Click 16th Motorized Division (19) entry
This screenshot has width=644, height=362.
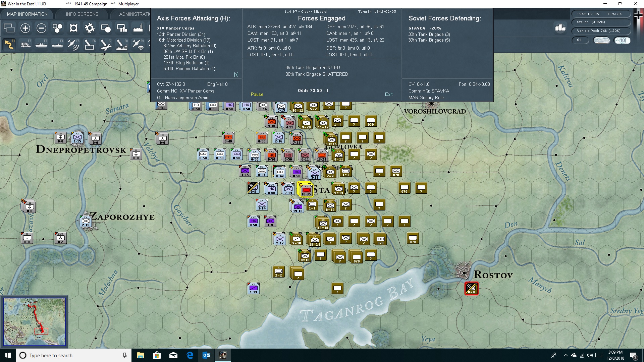point(184,40)
